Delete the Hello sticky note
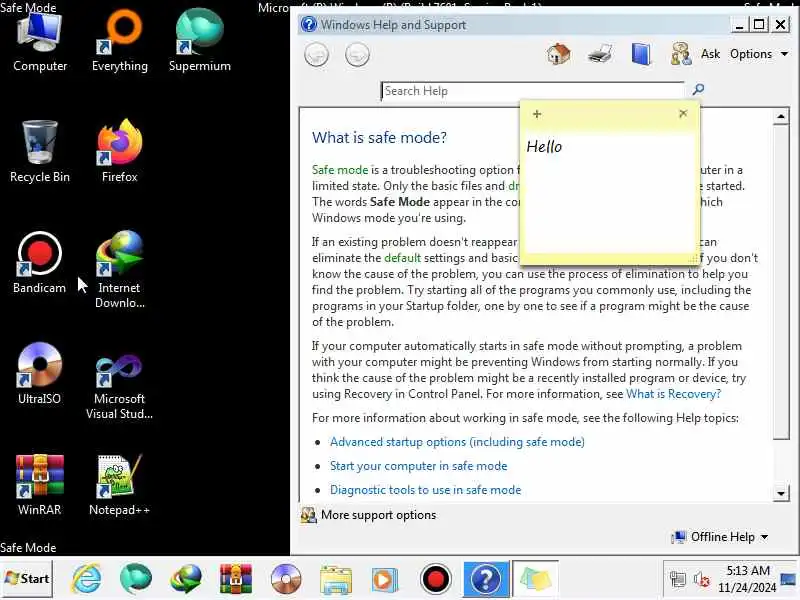 coord(683,113)
